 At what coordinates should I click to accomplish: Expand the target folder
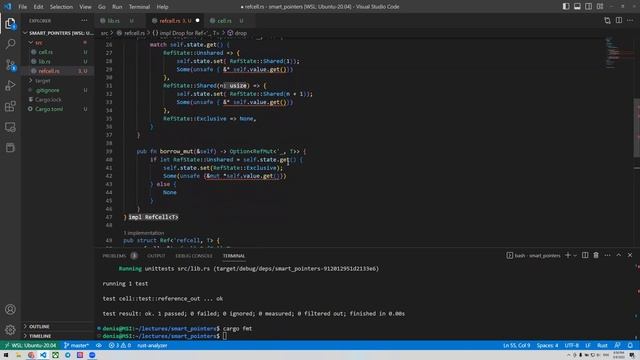57,80
